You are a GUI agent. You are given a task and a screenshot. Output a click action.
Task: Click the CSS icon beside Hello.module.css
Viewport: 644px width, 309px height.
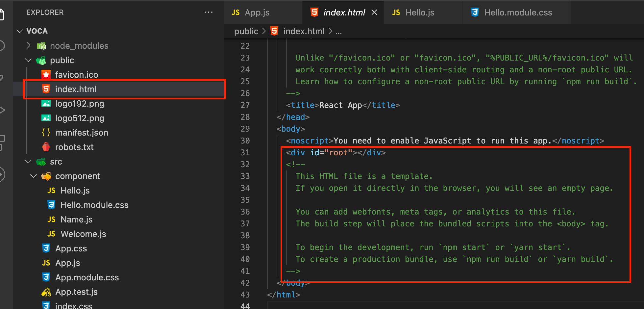pos(51,205)
